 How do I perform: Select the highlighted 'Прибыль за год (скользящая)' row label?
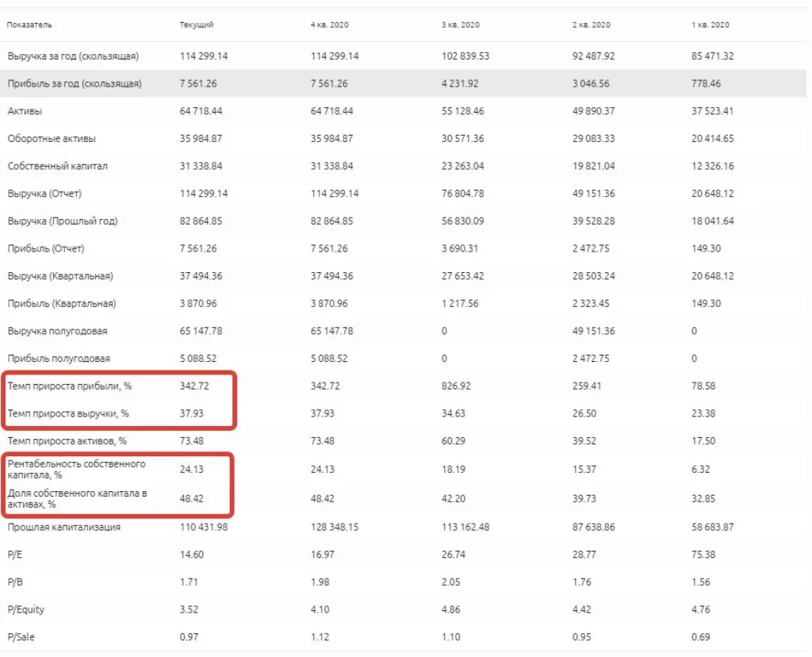point(75,83)
